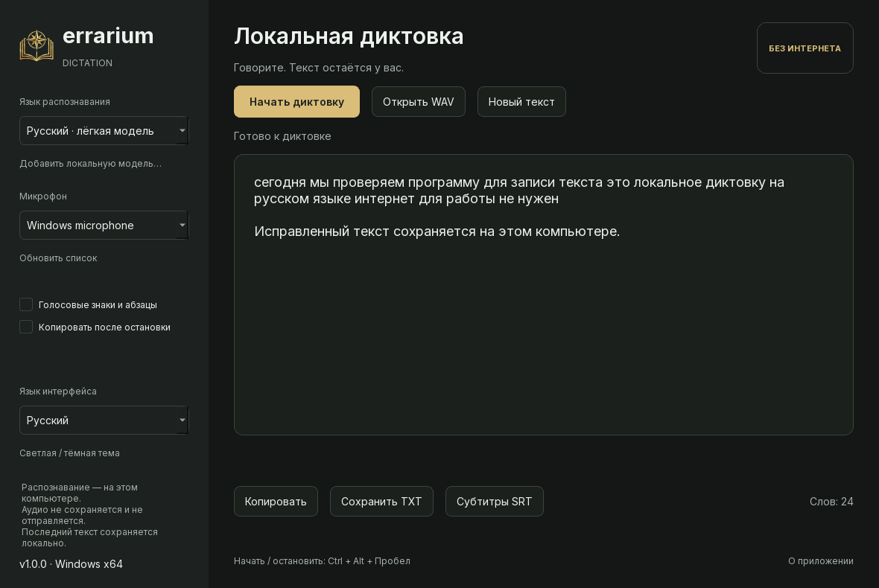Click the "DICTATION" label under the app name
This screenshot has height=588, width=879.
pyautogui.click(x=87, y=63)
